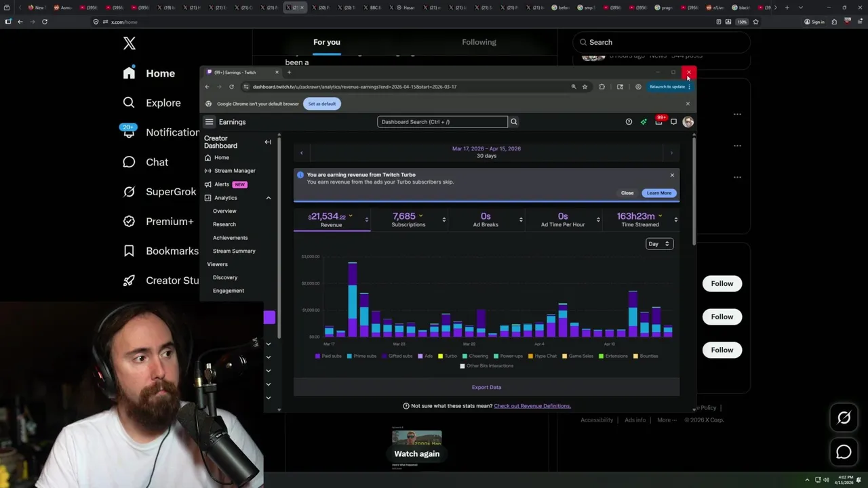Open the Extensions puzzle icon in Twitch window

pyautogui.click(x=601, y=87)
